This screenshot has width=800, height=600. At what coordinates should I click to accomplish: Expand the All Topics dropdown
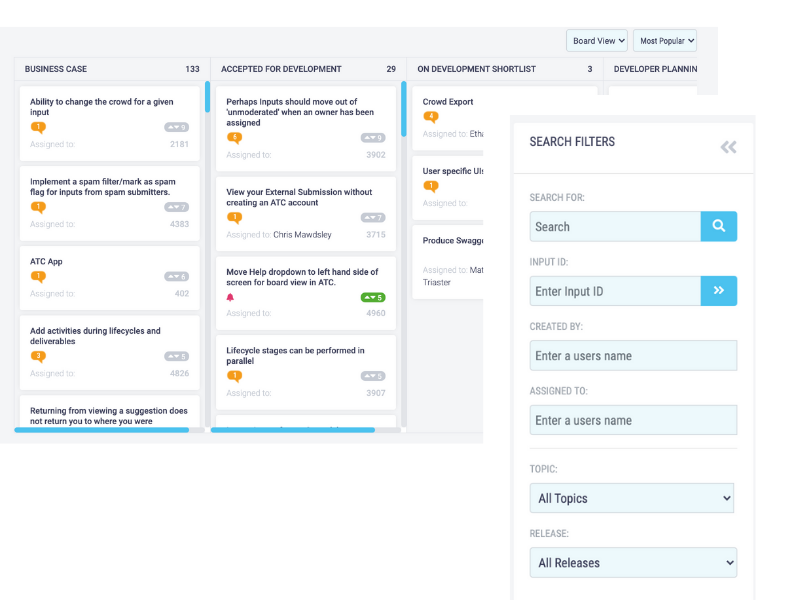click(632, 498)
